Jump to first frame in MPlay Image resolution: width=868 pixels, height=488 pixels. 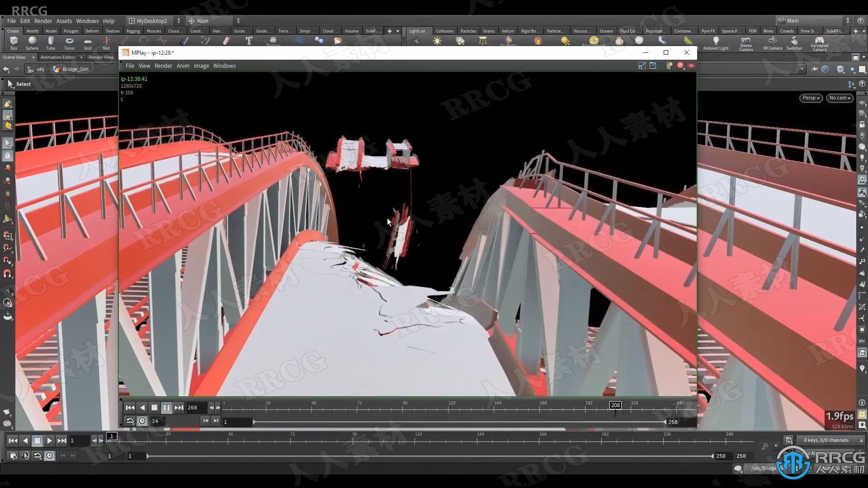pos(129,408)
